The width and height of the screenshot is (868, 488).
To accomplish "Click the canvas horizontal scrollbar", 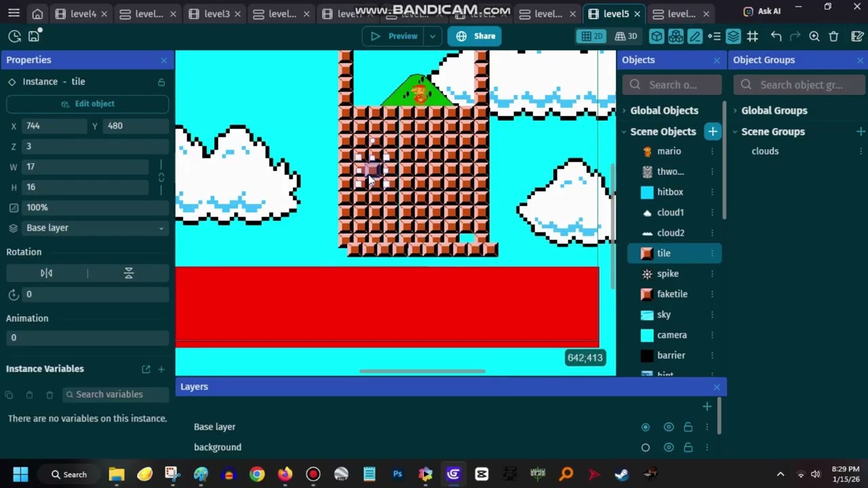I will (x=422, y=371).
